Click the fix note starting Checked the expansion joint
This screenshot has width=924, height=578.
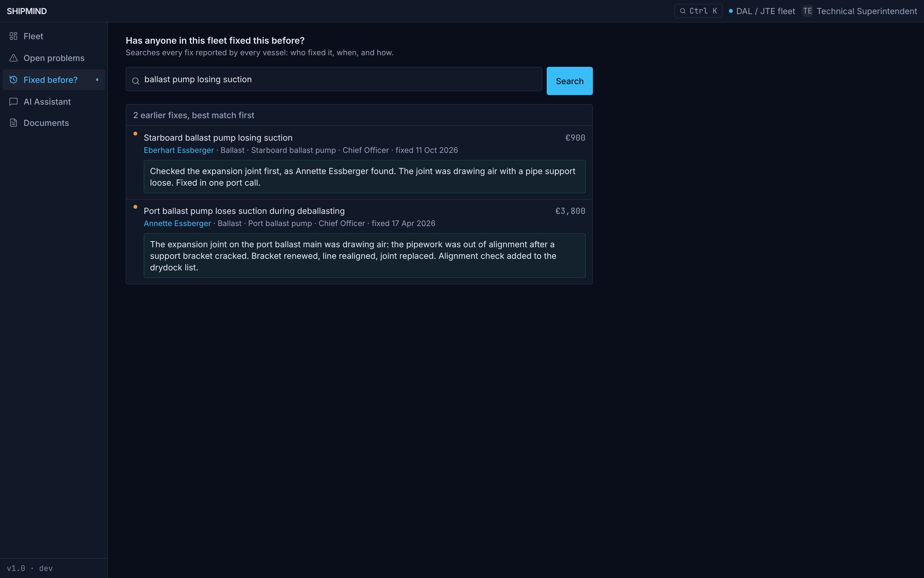click(364, 177)
